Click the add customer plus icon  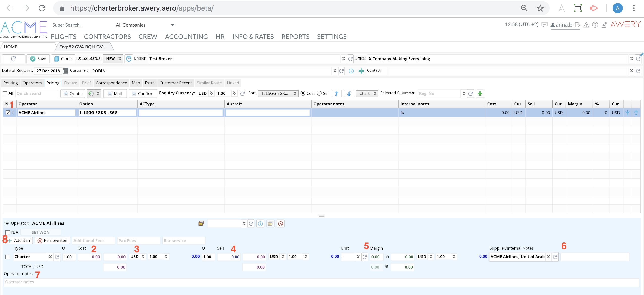tap(361, 71)
